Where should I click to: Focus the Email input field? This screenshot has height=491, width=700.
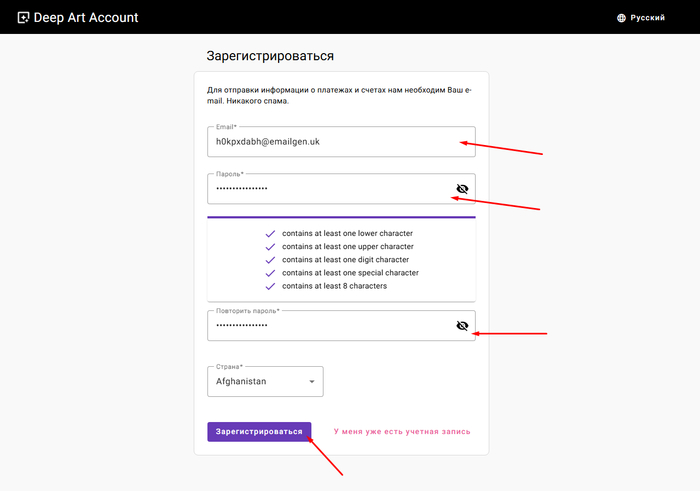click(x=330, y=142)
